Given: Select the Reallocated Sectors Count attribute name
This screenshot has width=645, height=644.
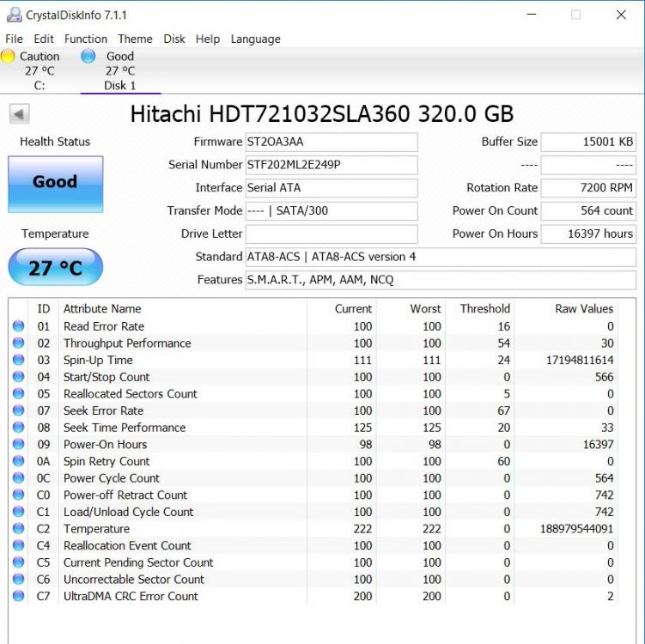Looking at the screenshot, I should [x=131, y=393].
